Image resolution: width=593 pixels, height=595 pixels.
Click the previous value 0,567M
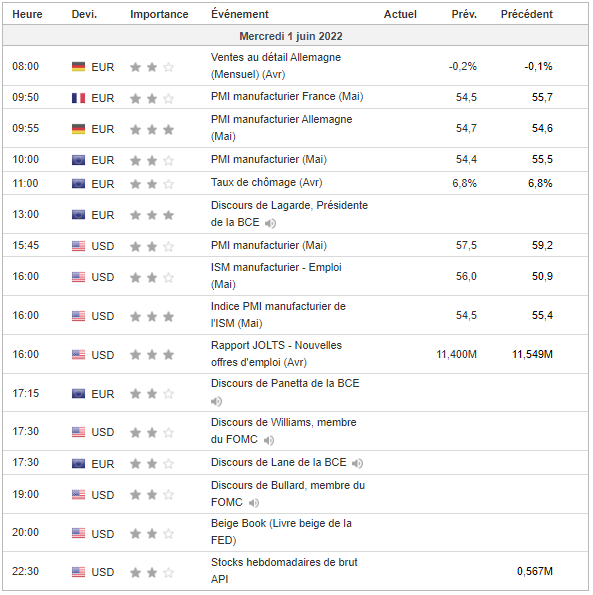535,572
